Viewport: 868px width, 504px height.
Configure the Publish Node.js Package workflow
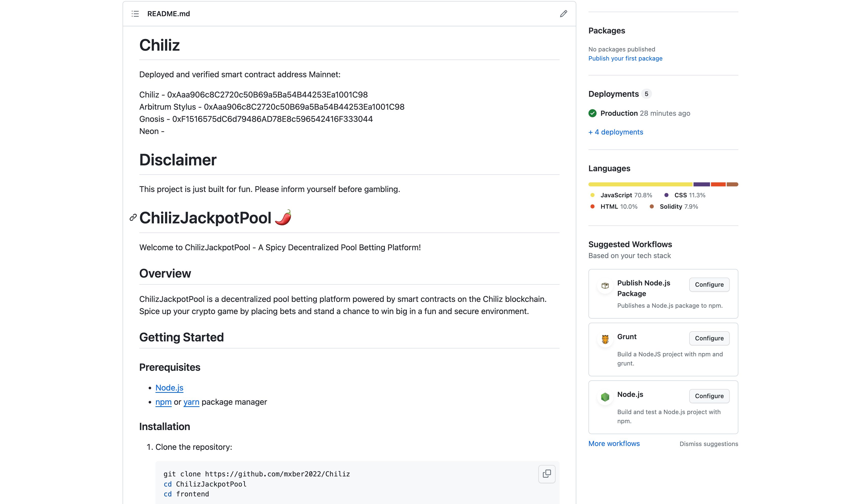coord(709,285)
